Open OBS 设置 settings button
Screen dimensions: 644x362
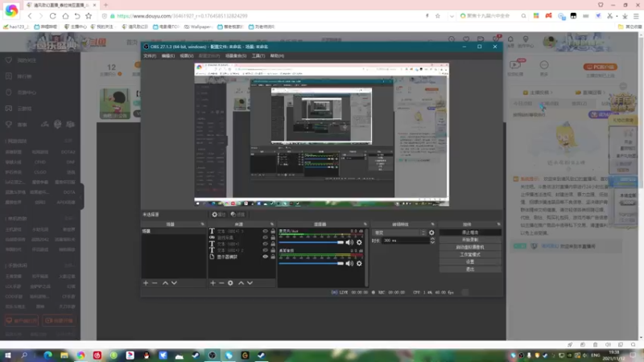pyautogui.click(x=470, y=262)
